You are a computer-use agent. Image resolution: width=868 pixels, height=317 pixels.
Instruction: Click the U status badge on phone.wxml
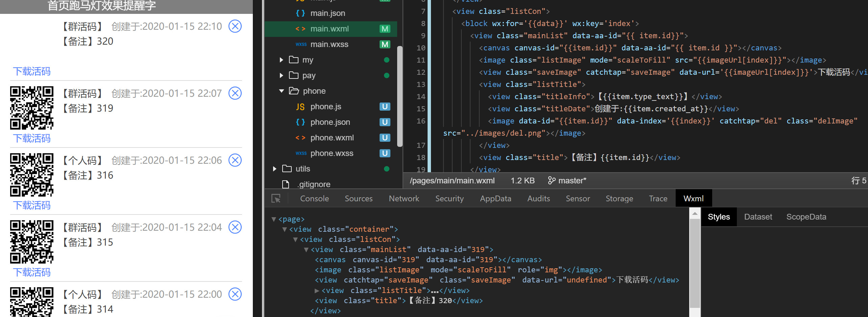385,138
